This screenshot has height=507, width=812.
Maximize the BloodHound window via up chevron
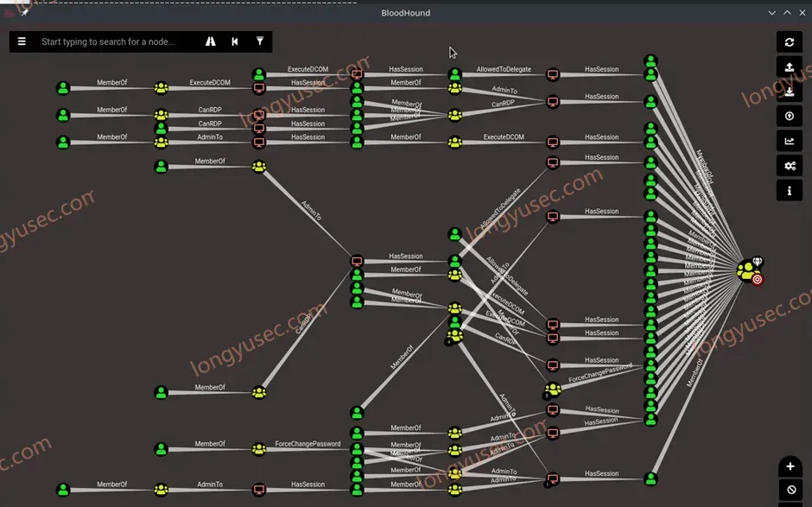pos(787,12)
